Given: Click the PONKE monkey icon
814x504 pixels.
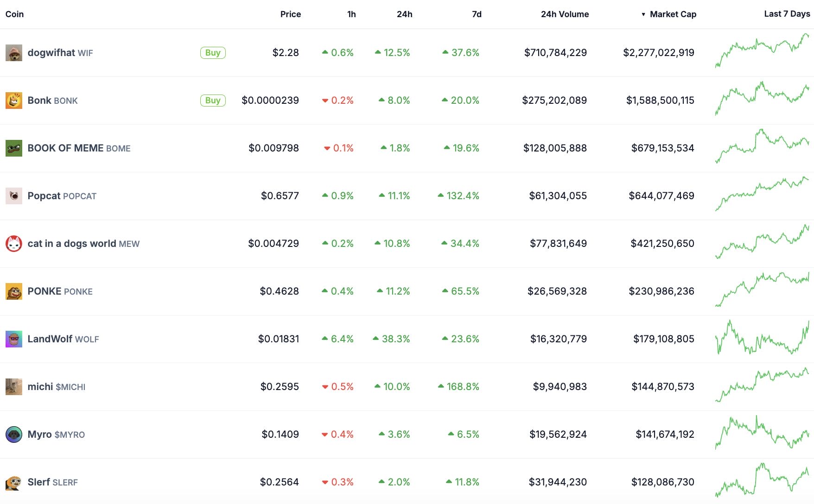Looking at the screenshot, I should (x=14, y=291).
